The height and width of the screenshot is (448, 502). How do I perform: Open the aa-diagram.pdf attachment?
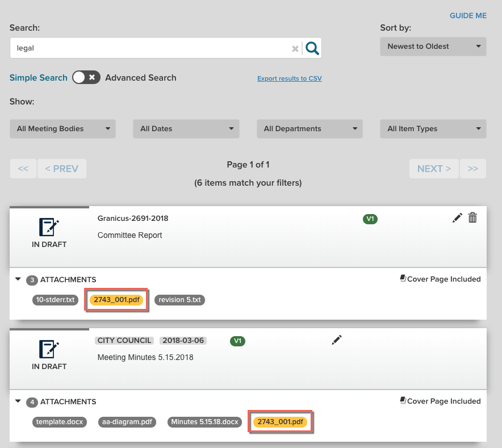point(127,422)
